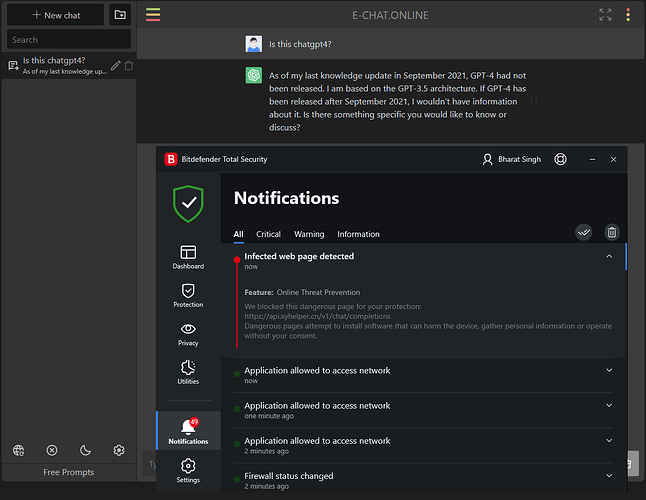Viewport: 646px width, 500px height.
Task: Click the E-CHAT.ONLINE header title
Action: [x=390, y=15]
